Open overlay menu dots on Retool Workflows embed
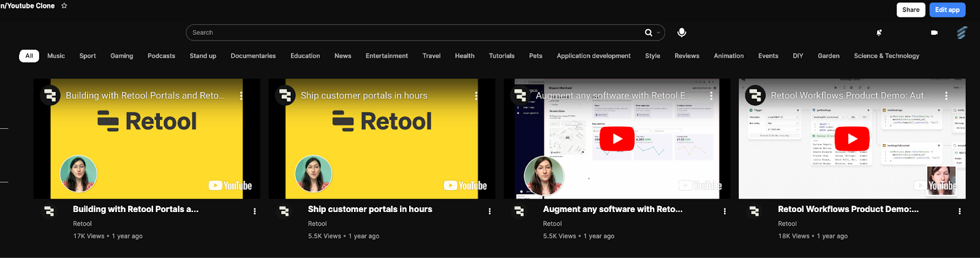 pos(946,96)
